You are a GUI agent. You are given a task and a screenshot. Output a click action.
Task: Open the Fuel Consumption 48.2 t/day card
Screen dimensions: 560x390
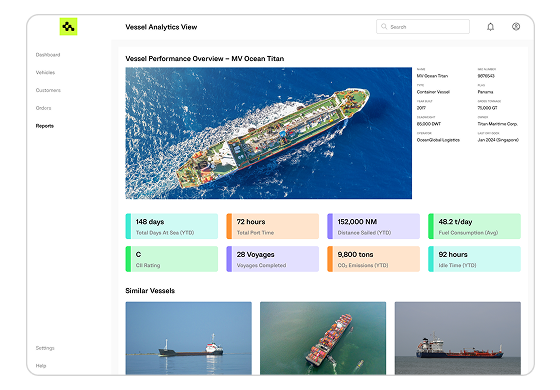pos(475,226)
